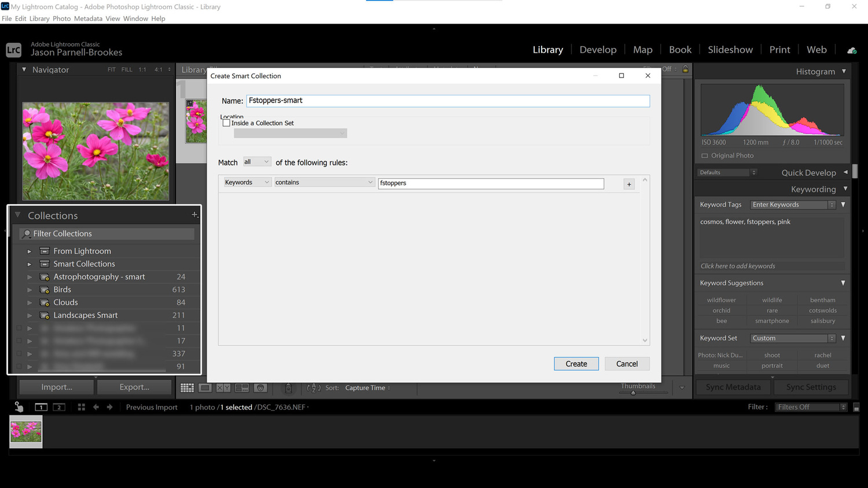Click the Lightroom Classic LrC logo

click(x=14, y=50)
